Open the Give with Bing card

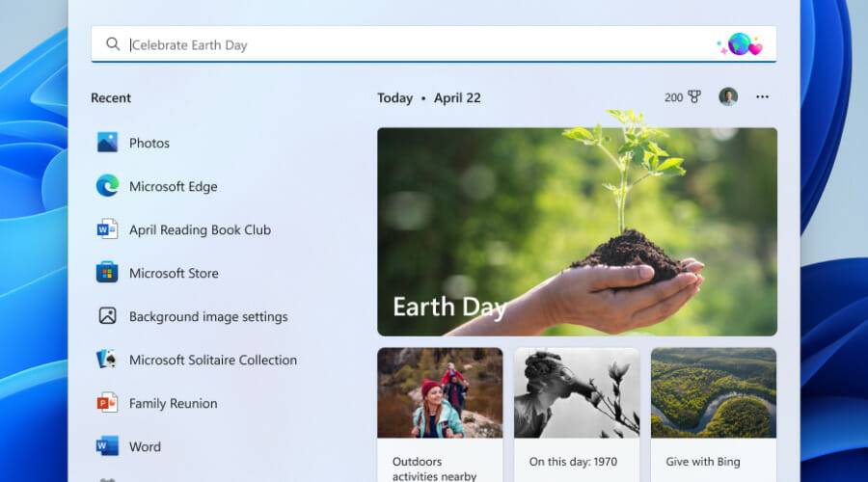tap(713, 415)
